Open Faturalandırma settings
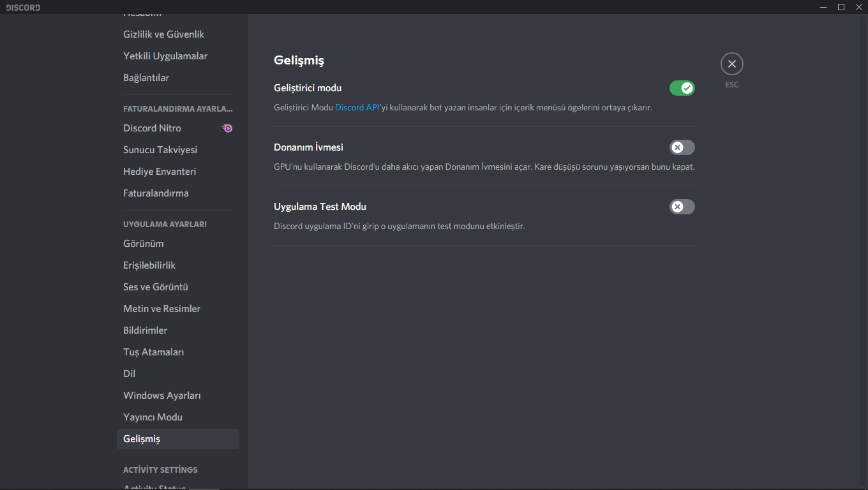This screenshot has height=490, width=868. (156, 193)
